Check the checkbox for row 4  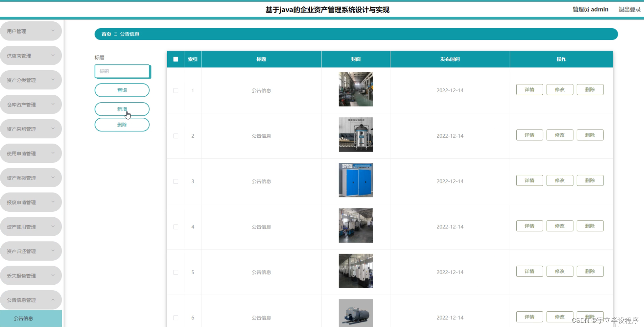click(x=176, y=227)
